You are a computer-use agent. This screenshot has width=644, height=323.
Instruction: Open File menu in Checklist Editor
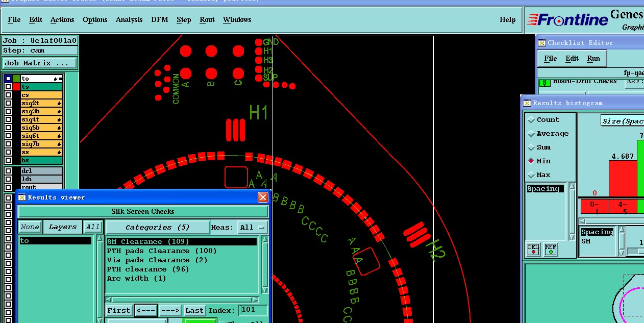(x=551, y=58)
